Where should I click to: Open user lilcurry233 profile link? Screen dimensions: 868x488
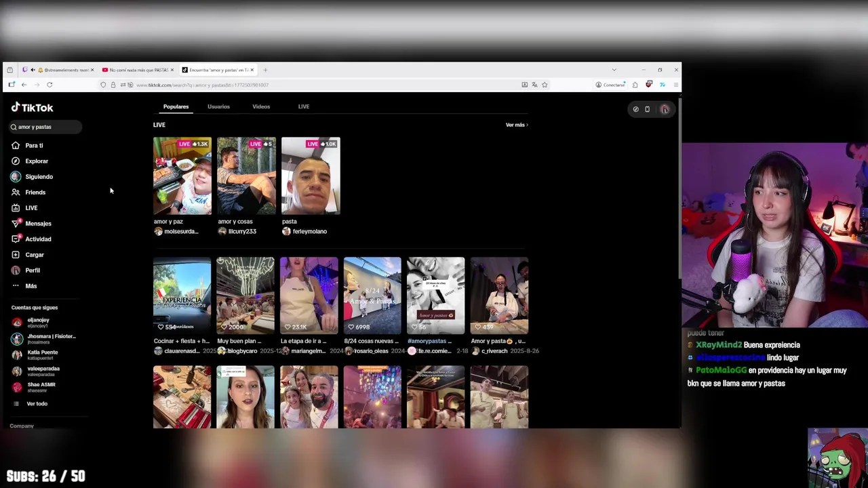point(237,232)
